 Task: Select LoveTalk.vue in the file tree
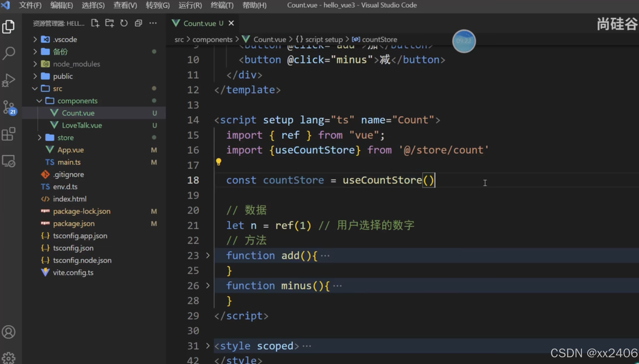point(82,125)
